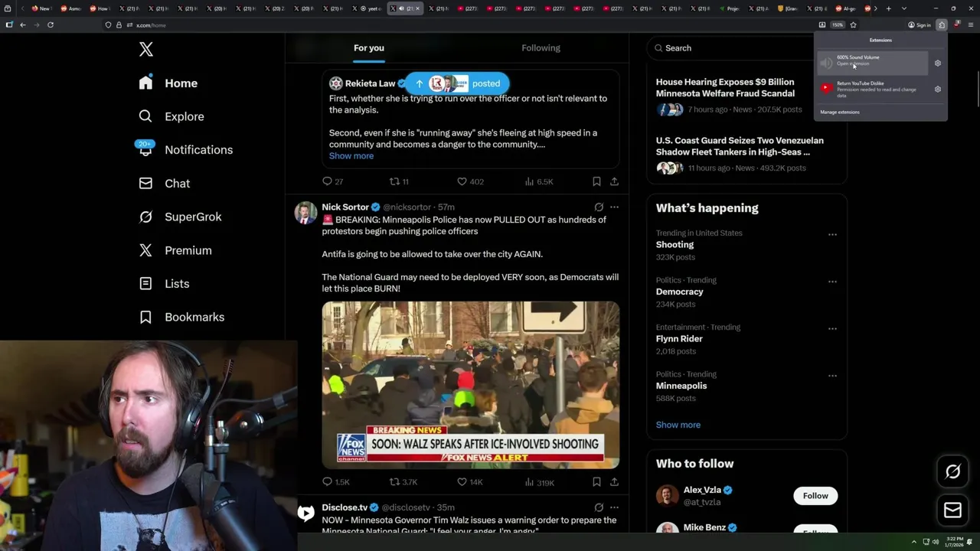The image size is (980, 551).
Task: Open trending topic Minneapolis
Action: (x=681, y=386)
